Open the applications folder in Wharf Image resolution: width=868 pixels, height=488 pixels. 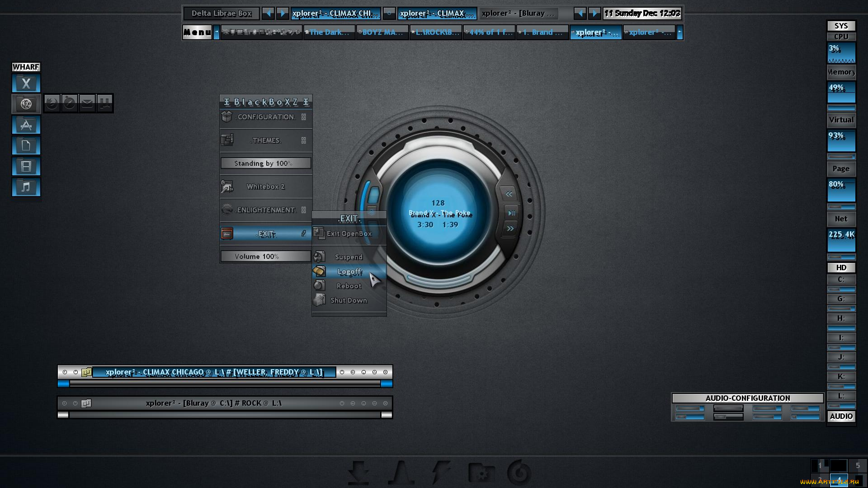(x=26, y=125)
